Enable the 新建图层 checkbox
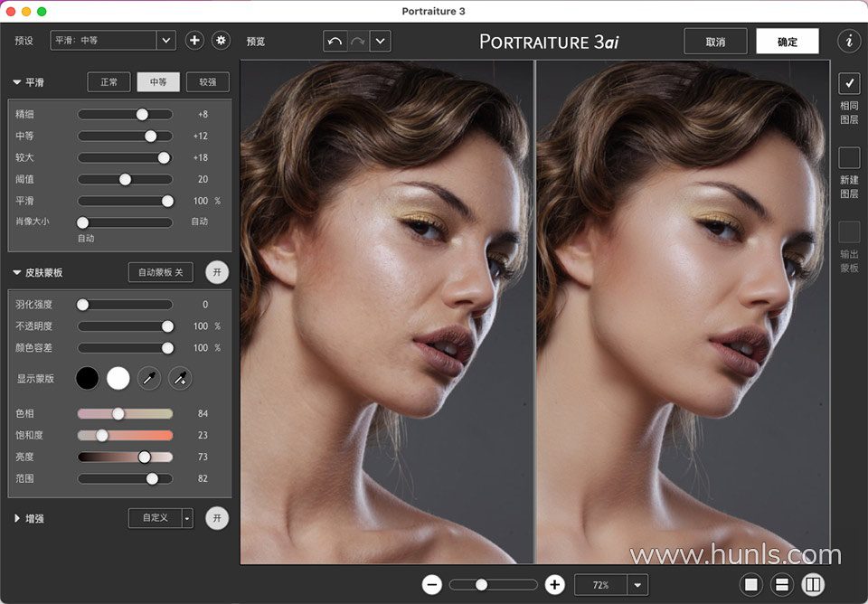 [x=849, y=158]
